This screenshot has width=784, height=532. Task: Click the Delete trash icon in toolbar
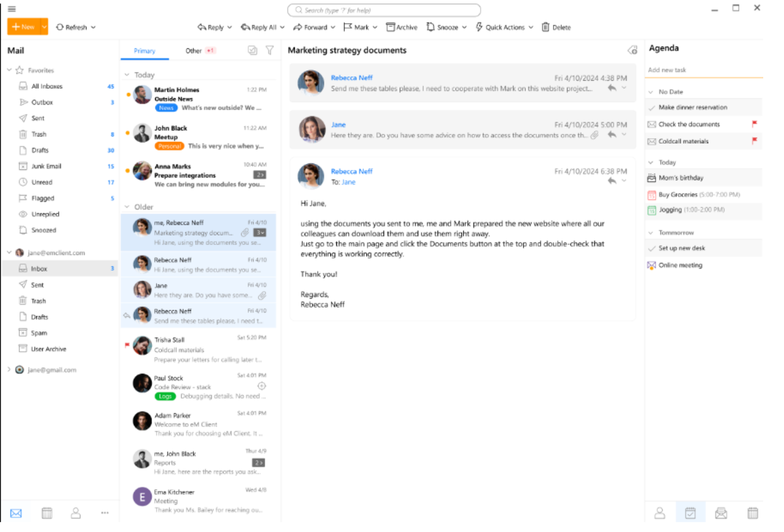pyautogui.click(x=545, y=28)
